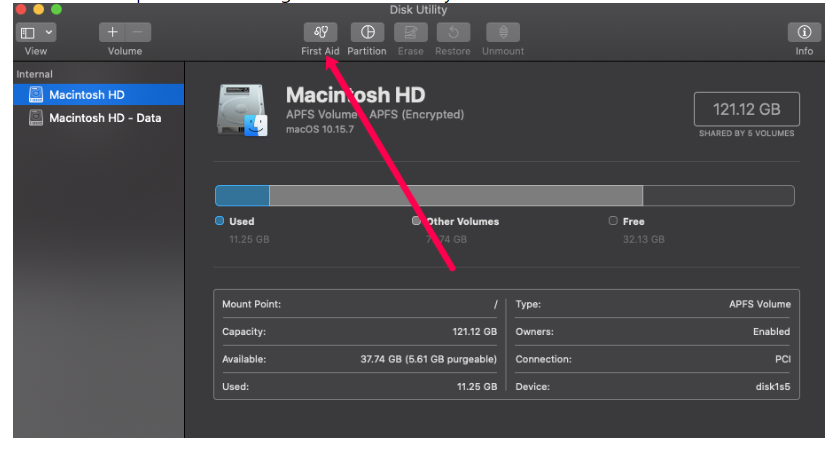Click the 32.13 GB free amount

[644, 239]
